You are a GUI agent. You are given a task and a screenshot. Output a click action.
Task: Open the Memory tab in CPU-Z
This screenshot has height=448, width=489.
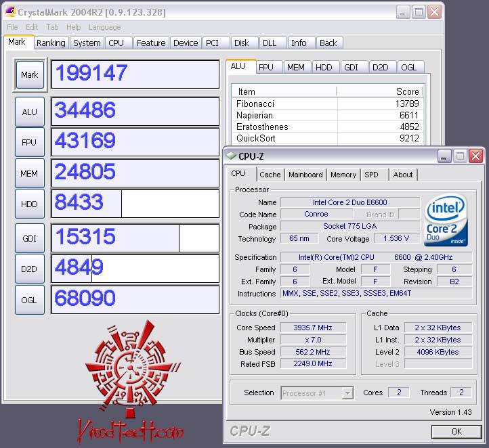[343, 175]
